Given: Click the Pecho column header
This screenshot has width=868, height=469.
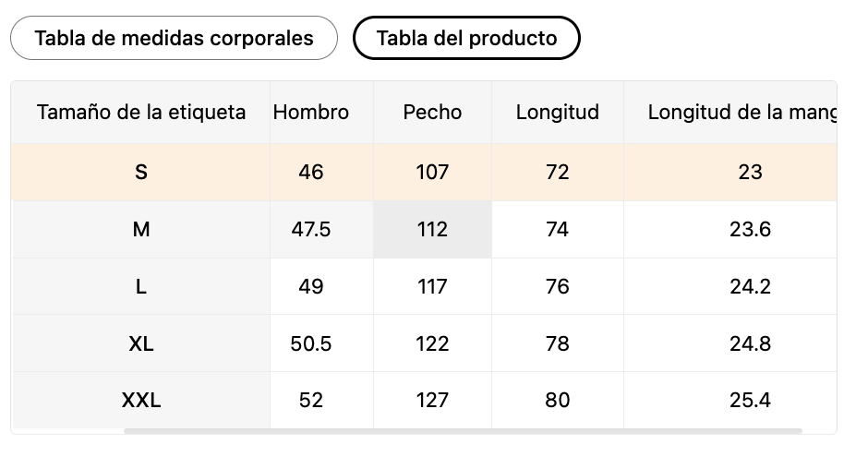Looking at the screenshot, I should tap(432, 113).
